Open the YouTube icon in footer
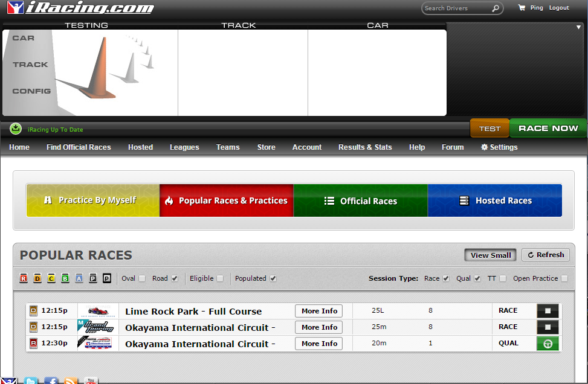This screenshot has width=588, height=384. click(91, 380)
